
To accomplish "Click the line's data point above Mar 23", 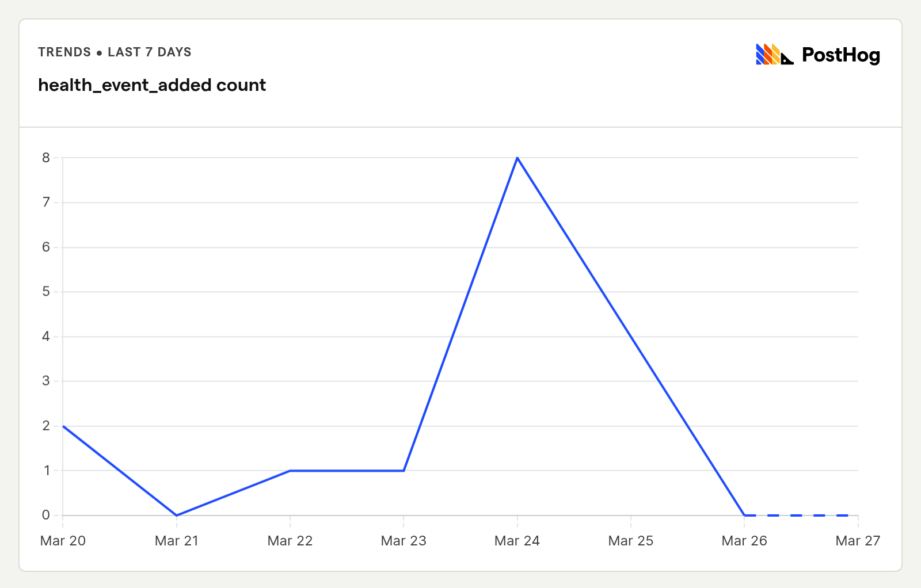I will pos(404,471).
